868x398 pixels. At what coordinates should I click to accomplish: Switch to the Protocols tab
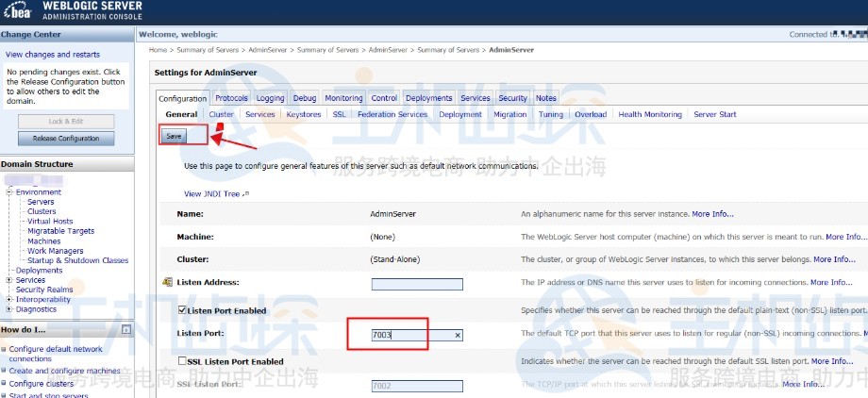[231, 98]
